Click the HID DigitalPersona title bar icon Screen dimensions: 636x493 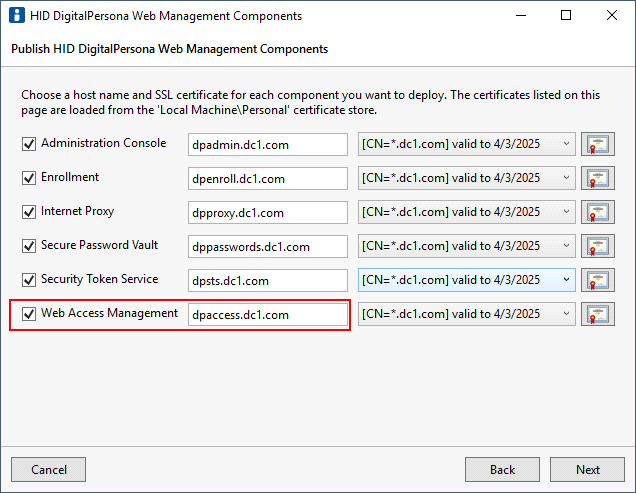pos(17,15)
